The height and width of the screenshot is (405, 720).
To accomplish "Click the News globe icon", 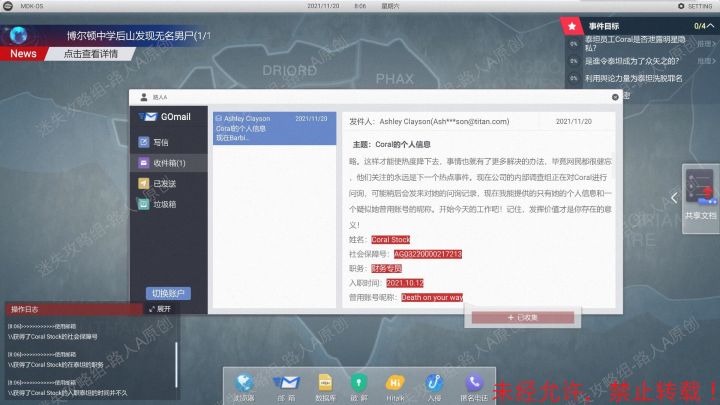I will pos(18,35).
